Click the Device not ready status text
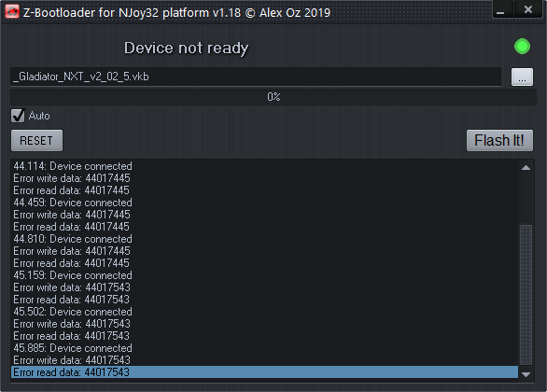Screen dimensions: 547x392 (187, 49)
